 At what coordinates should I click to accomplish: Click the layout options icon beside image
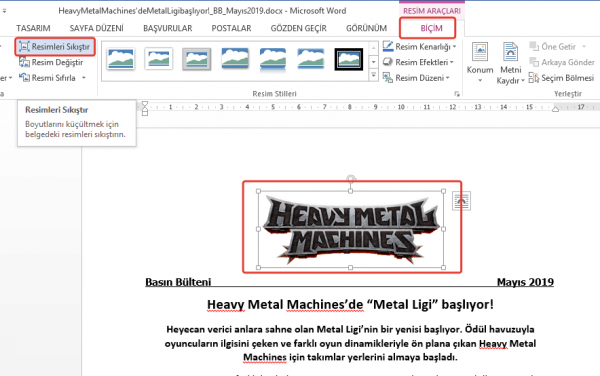point(461,201)
